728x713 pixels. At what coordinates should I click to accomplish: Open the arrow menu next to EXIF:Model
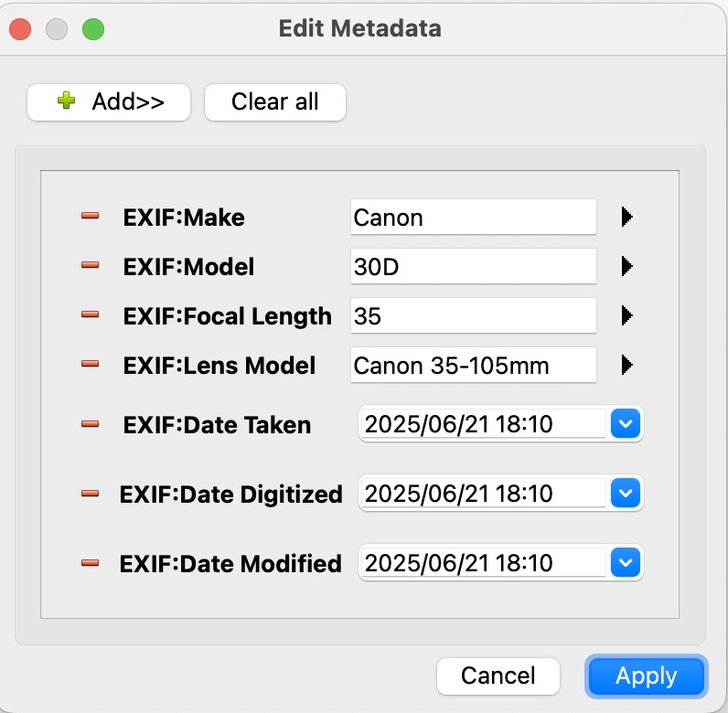(x=626, y=266)
